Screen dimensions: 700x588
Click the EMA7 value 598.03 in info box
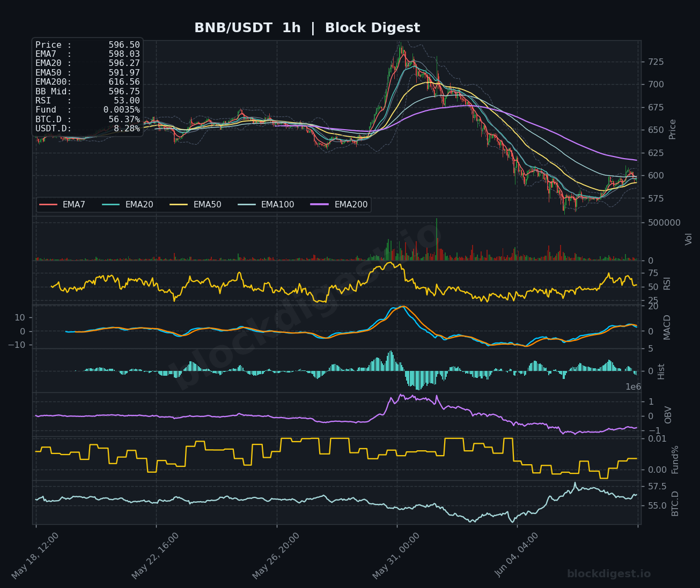(124, 54)
